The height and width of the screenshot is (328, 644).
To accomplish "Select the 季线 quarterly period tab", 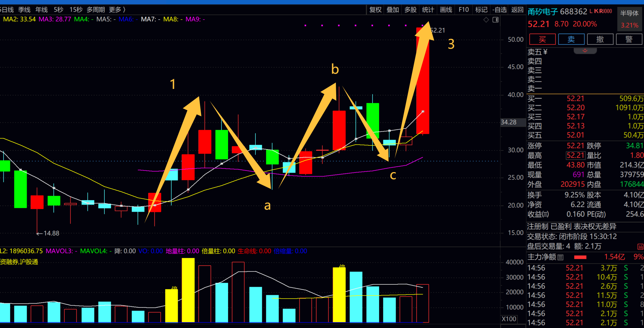I will pyautogui.click(x=24, y=9).
